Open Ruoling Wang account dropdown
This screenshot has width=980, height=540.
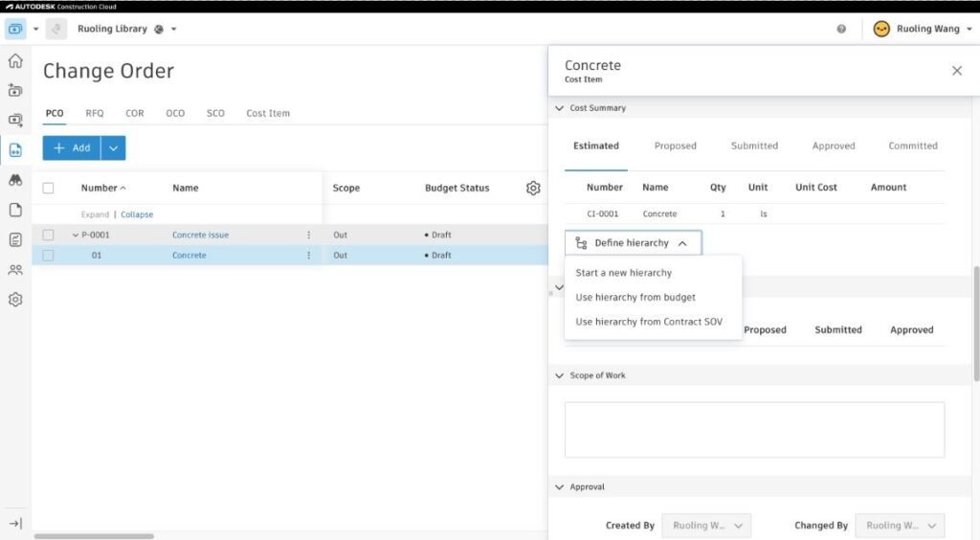click(969, 29)
